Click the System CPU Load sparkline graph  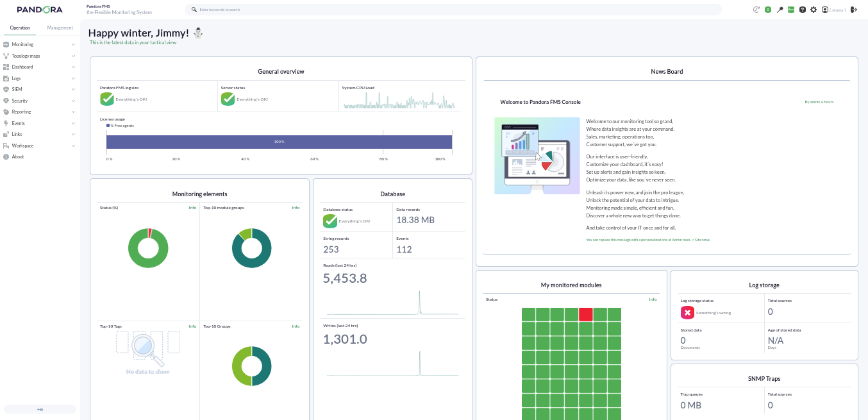pos(399,100)
